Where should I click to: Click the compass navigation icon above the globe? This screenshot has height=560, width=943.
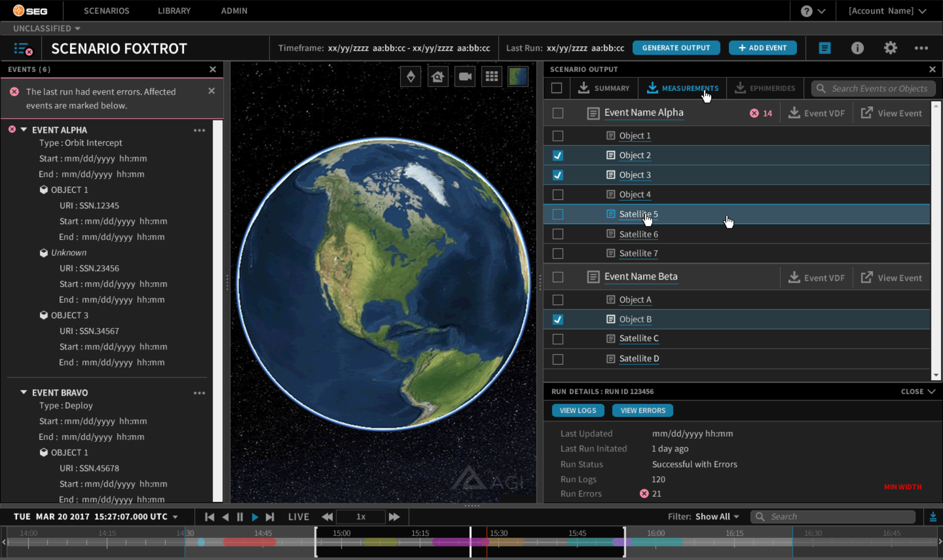[410, 76]
